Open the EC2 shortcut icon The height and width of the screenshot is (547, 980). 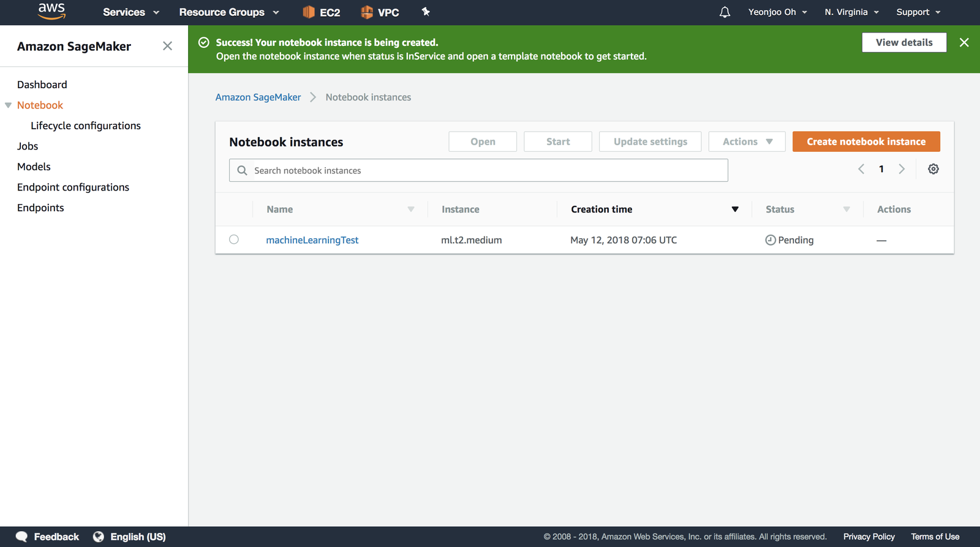[x=309, y=12]
